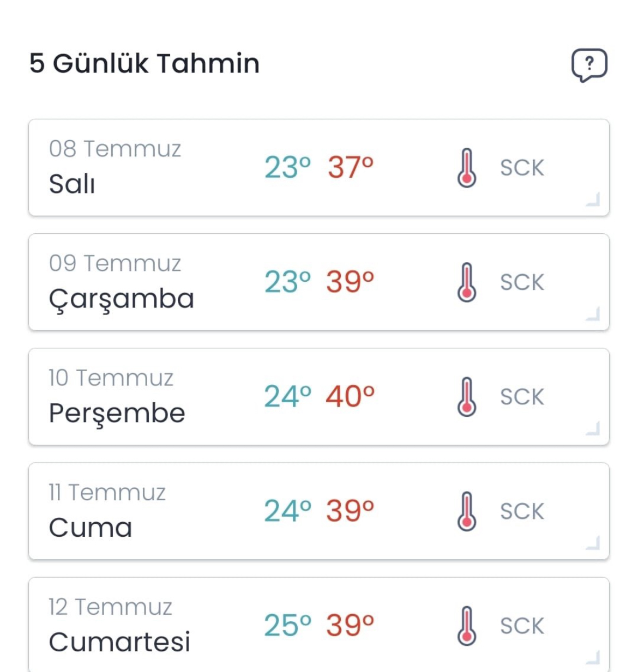Click the SCK label on Cuma row
638x672 pixels.
[522, 511]
